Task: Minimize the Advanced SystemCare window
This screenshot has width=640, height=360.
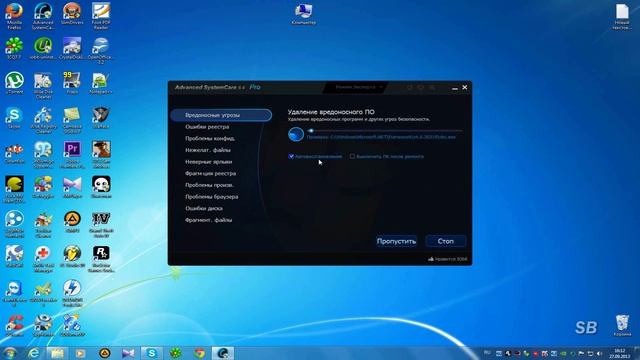Action: [455, 88]
